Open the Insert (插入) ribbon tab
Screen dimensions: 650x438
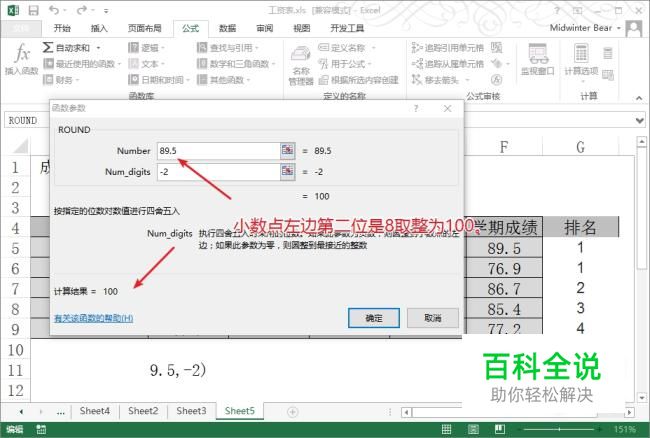[x=99, y=28]
